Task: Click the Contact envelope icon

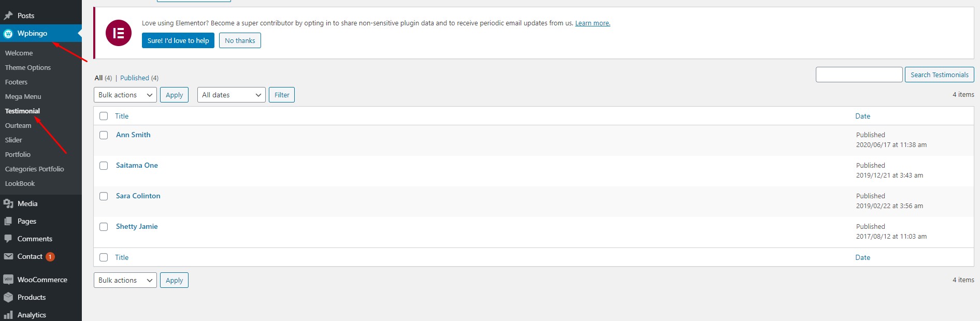Action: point(8,256)
